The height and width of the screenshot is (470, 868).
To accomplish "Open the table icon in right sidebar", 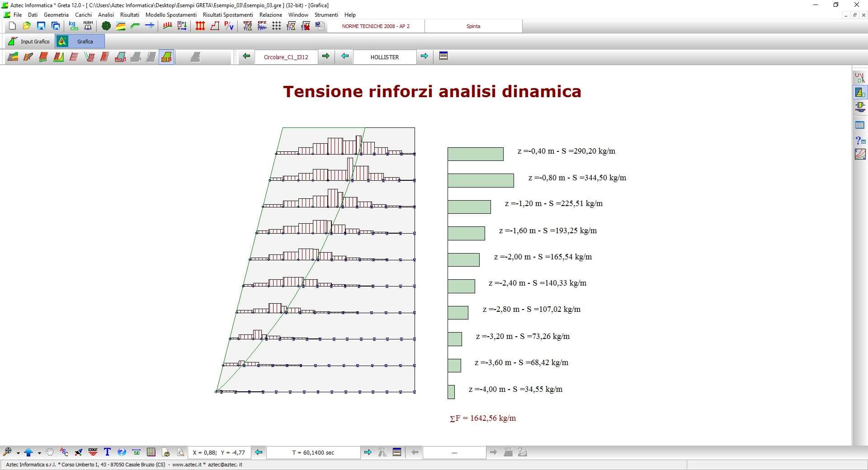I will pyautogui.click(x=860, y=125).
